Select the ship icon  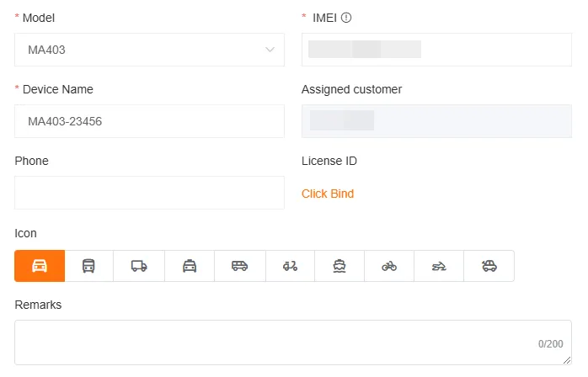339,266
